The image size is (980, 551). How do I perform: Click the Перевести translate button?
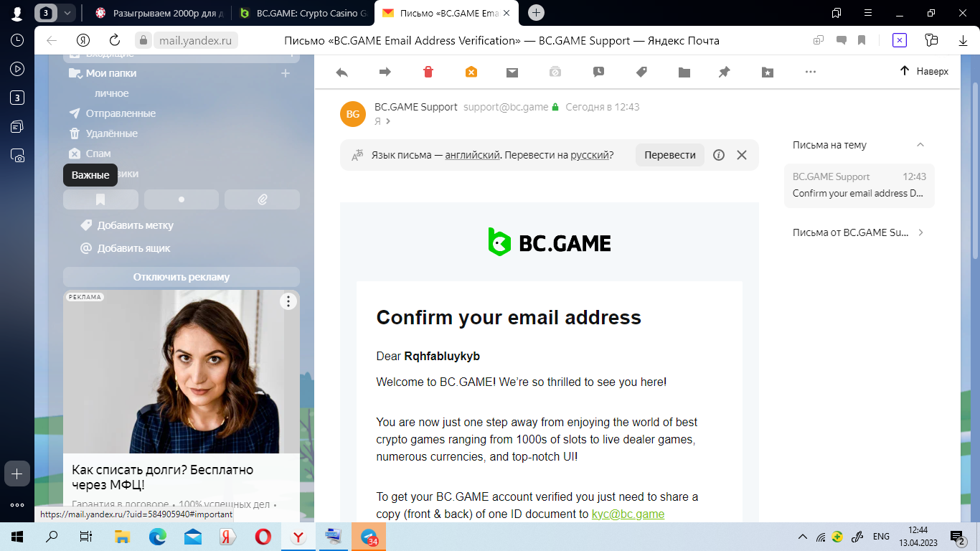[670, 155]
